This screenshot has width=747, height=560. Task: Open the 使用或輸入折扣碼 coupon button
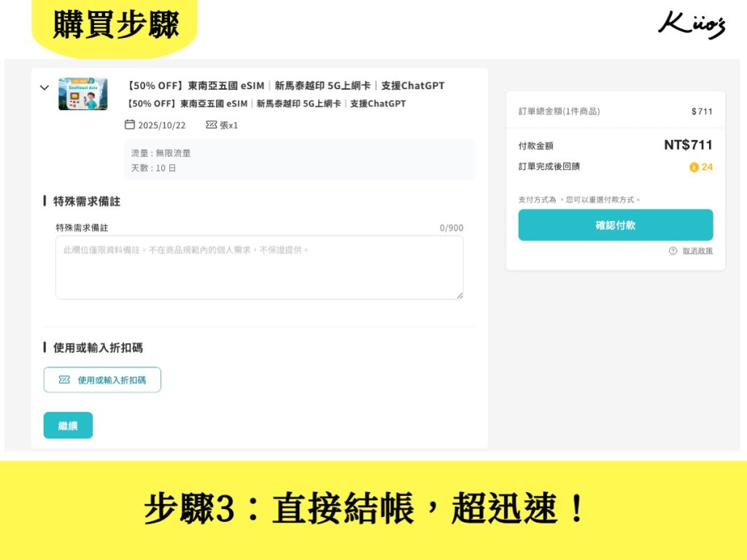(102, 380)
